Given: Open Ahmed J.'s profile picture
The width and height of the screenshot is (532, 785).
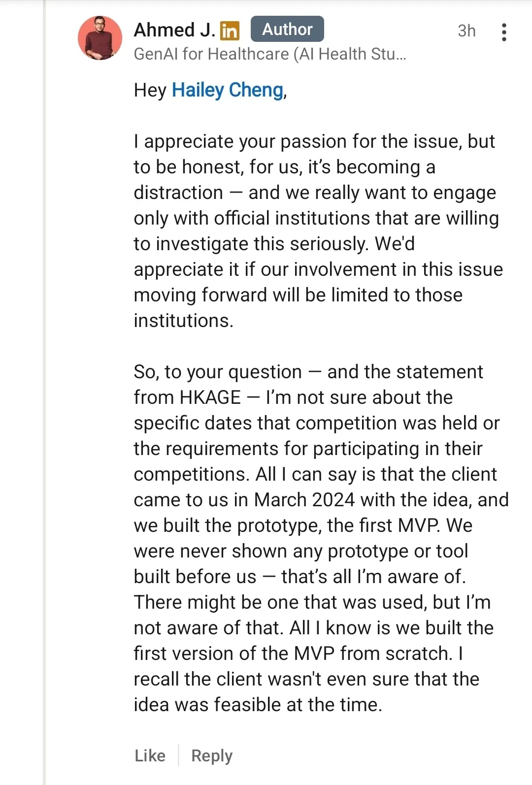Looking at the screenshot, I should (100, 38).
